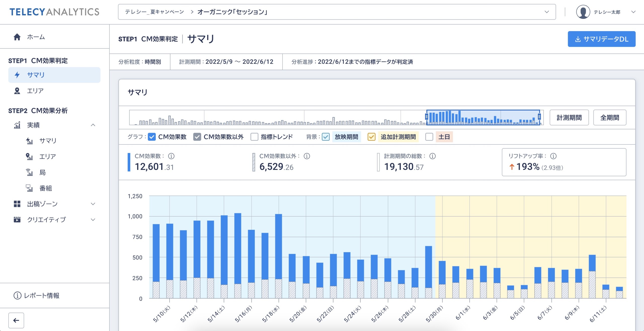Collapse the 実績 menu section
This screenshot has height=331, width=644.
(93, 125)
